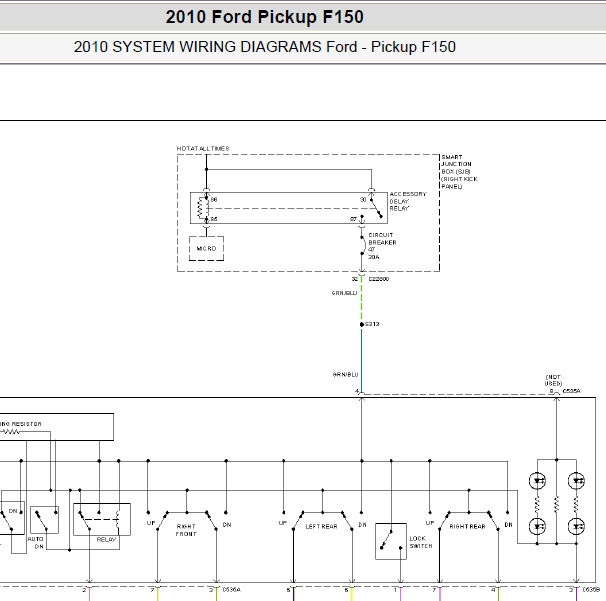Click the 'DN' label of the RIGHT FRONT switch
This screenshot has width=606, height=601.
click(x=227, y=524)
